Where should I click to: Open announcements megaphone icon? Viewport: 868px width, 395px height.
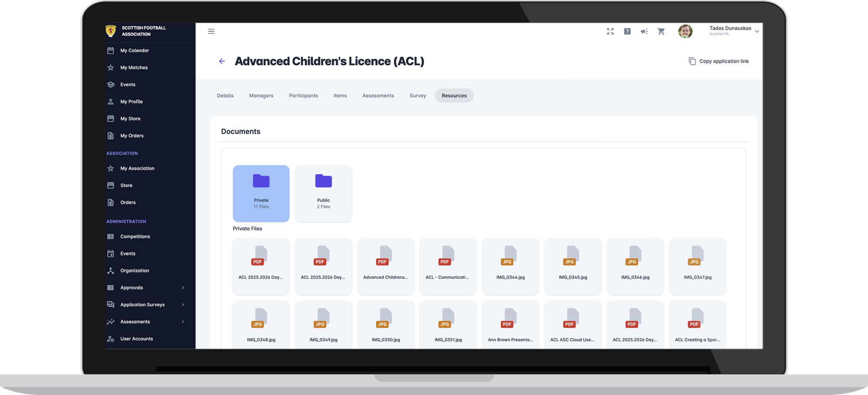pyautogui.click(x=644, y=32)
